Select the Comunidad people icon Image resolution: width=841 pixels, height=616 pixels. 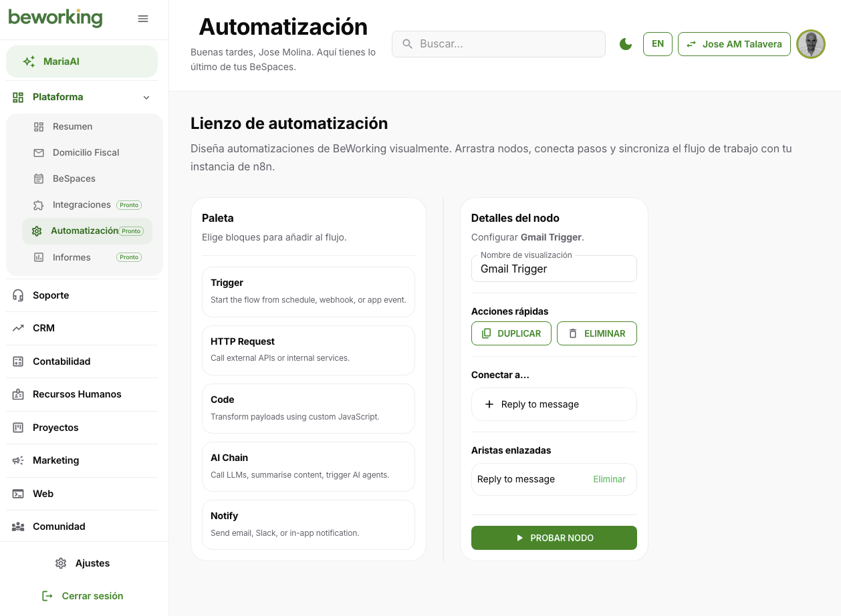(17, 526)
